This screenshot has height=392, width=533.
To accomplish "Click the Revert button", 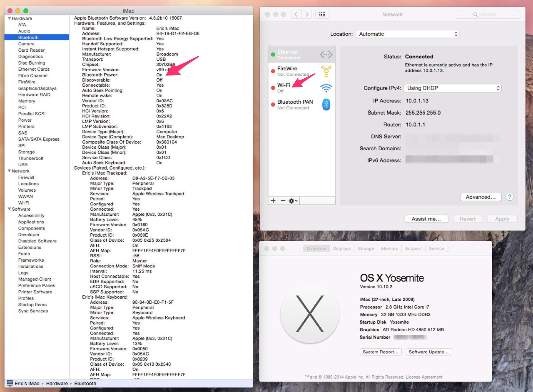I will [468, 219].
